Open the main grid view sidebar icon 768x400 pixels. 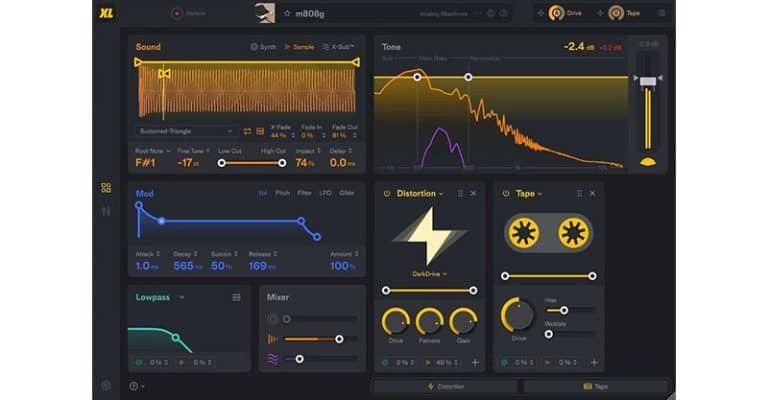pyautogui.click(x=106, y=188)
